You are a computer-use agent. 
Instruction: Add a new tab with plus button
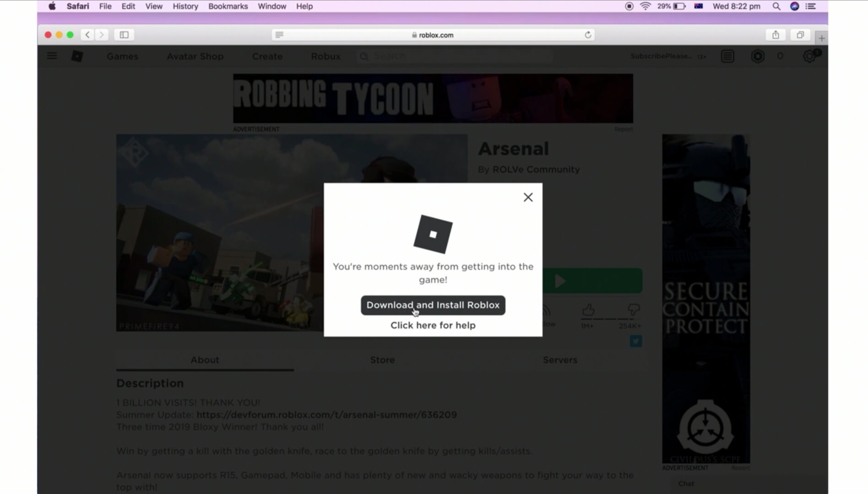click(x=822, y=38)
